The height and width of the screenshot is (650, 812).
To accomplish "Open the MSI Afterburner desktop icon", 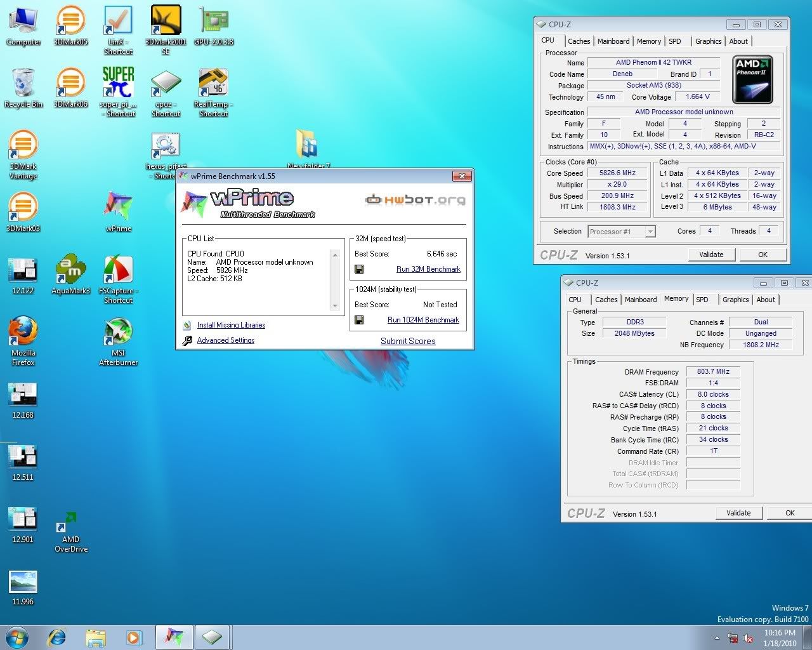I will coord(119,342).
